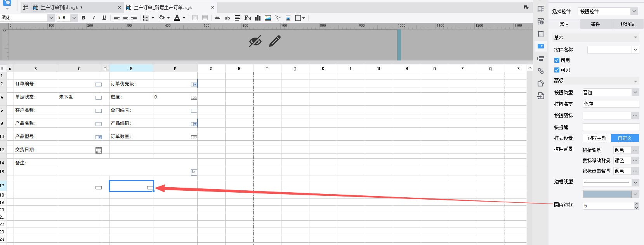Expand floating element dropdown arrow in toolbar

[304, 18]
